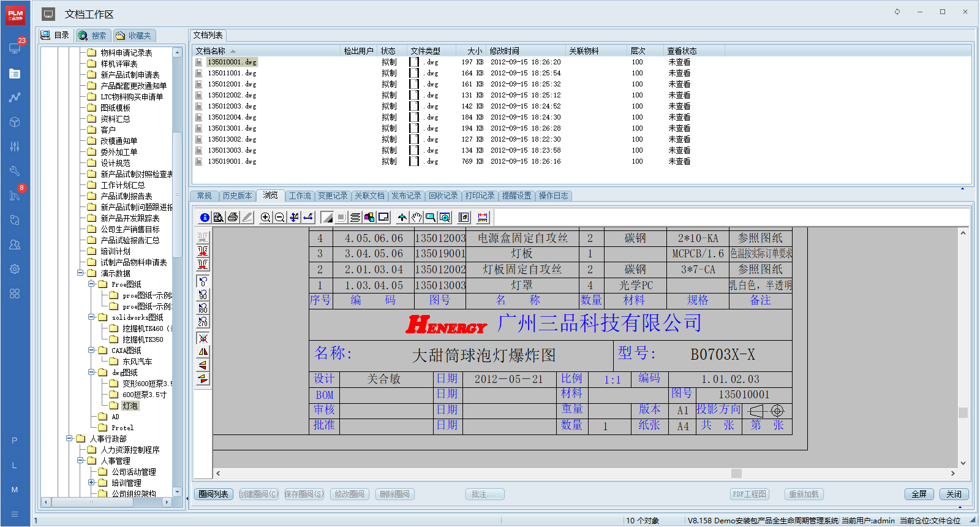This screenshot has width=980, height=527.
Task: Open the 变更记录 tab
Action: click(333, 195)
